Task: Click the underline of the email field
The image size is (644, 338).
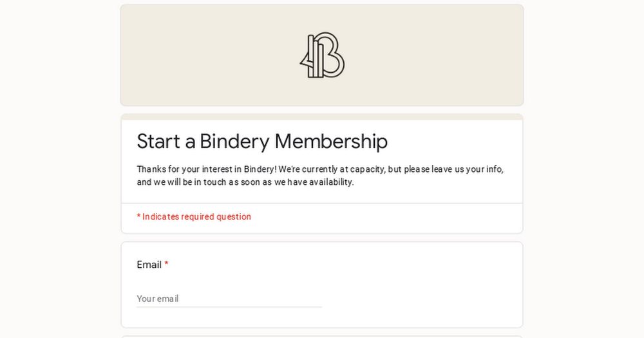Action: pyautogui.click(x=229, y=307)
